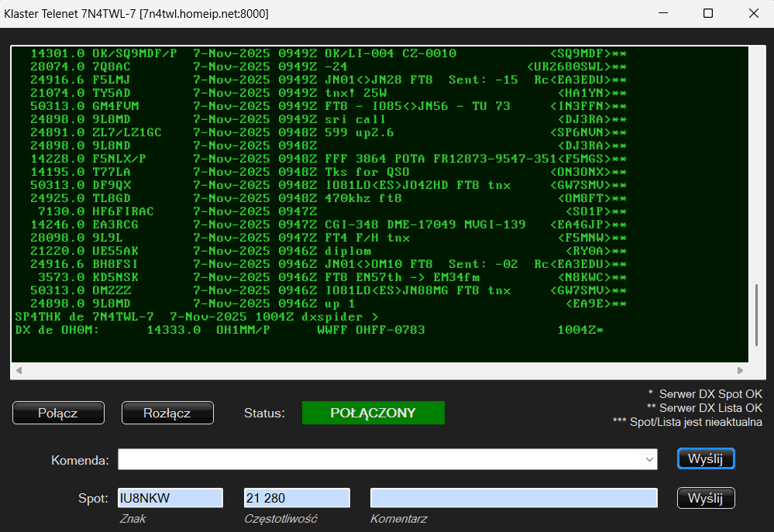Click the empty Komentarz input field
This screenshot has width=774, height=532.
(514, 498)
